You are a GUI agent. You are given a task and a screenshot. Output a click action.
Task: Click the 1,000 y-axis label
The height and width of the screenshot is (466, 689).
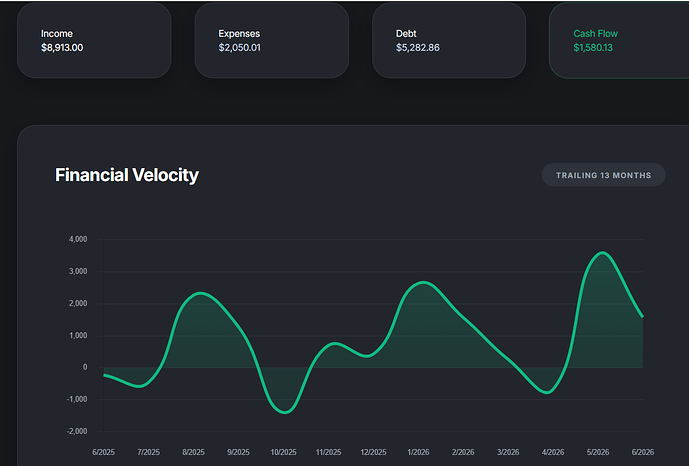click(78, 336)
